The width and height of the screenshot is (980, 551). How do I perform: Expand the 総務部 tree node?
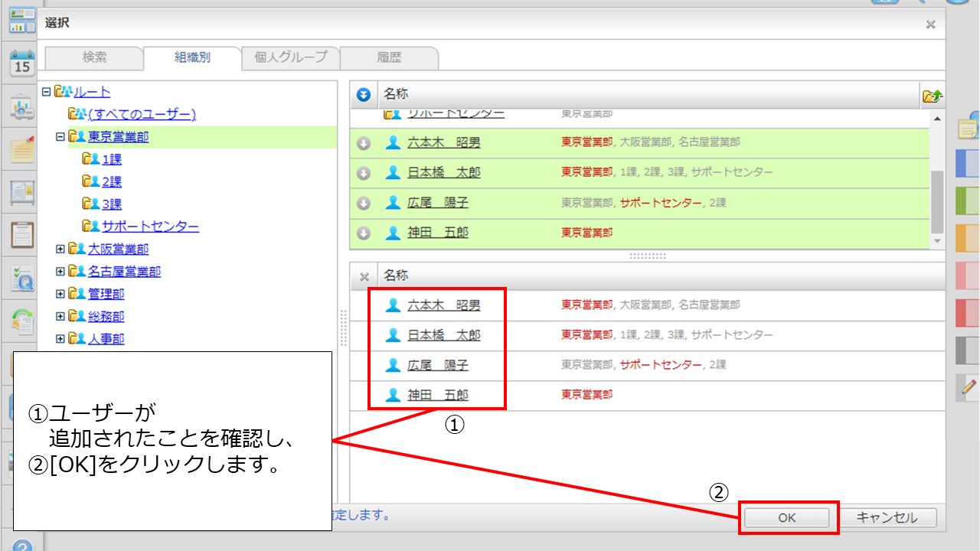point(60,316)
